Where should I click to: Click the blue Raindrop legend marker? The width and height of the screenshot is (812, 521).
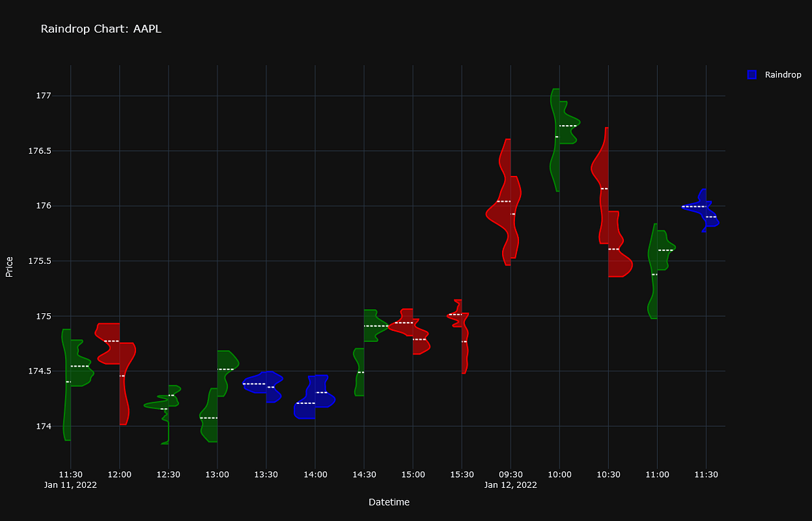click(751, 74)
